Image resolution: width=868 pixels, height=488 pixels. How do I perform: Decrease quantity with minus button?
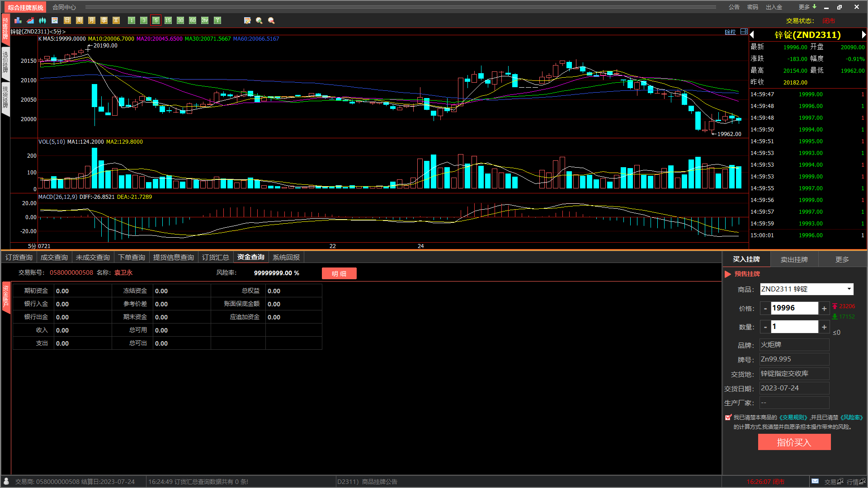pyautogui.click(x=765, y=327)
